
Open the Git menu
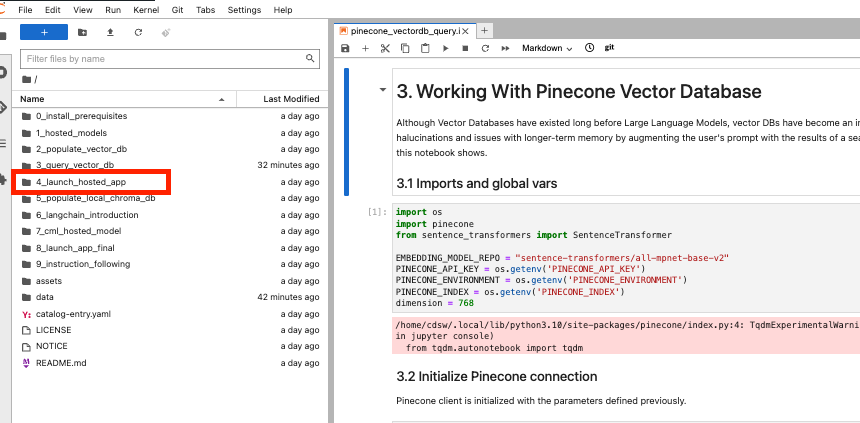point(178,10)
